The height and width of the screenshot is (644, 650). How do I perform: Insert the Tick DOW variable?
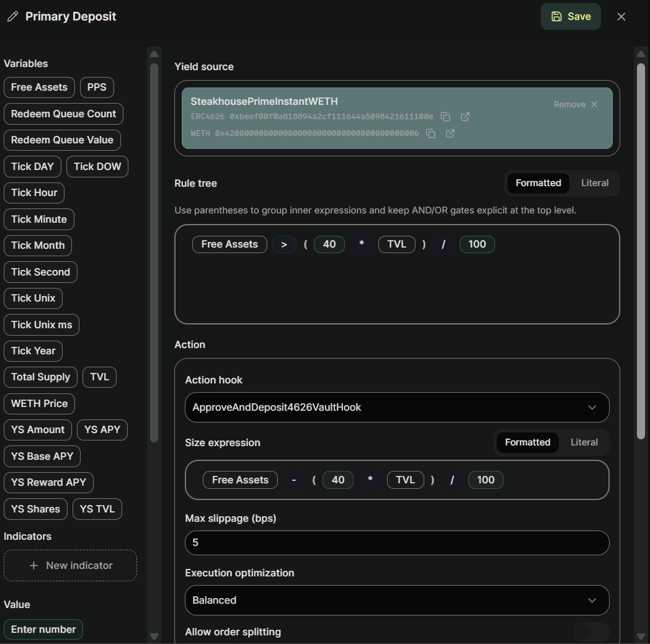97,167
